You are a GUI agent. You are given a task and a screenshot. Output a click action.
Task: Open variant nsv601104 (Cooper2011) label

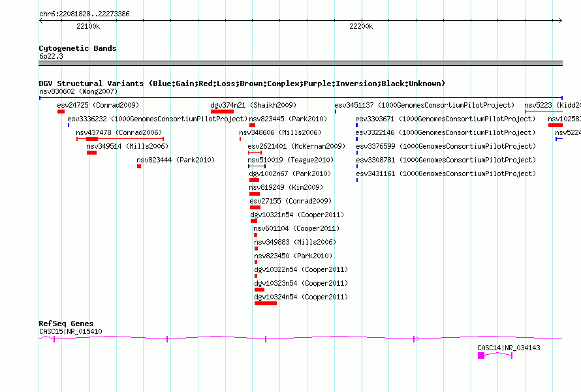coord(296,228)
